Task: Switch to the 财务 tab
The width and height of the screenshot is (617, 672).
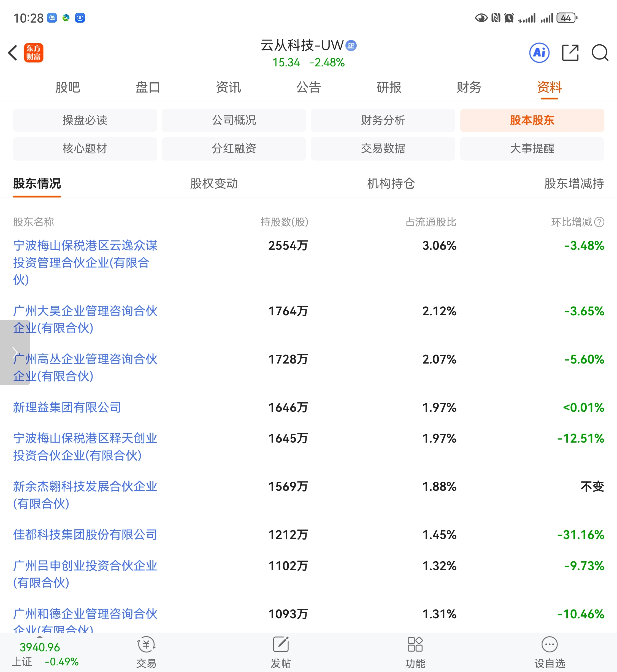Action: (x=469, y=88)
